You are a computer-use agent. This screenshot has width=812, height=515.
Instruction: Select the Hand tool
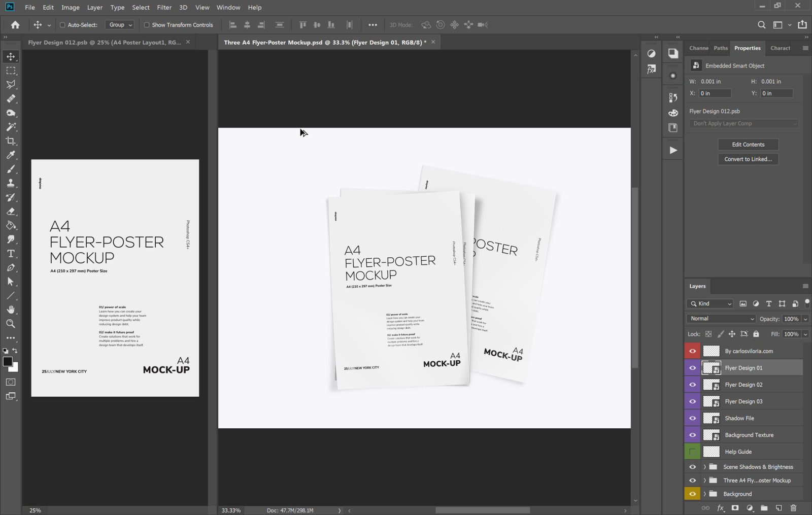pyautogui.click(x=11, y=310)
